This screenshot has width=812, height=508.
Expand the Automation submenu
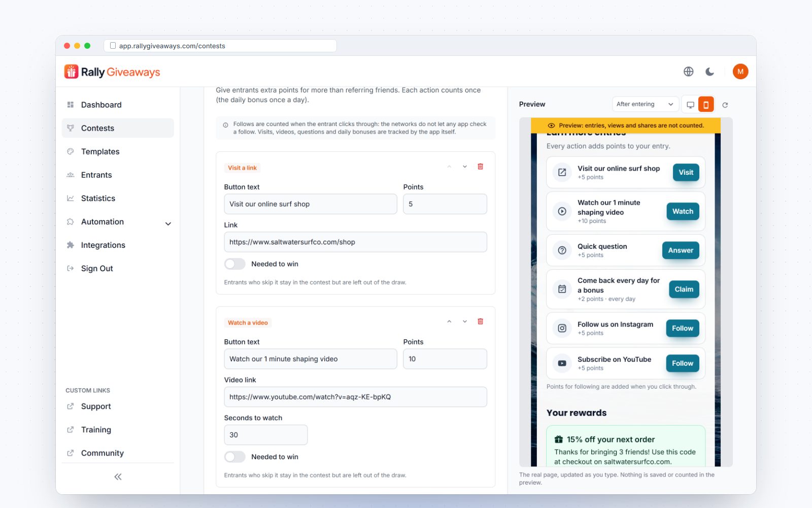click(x=168, y=224)
